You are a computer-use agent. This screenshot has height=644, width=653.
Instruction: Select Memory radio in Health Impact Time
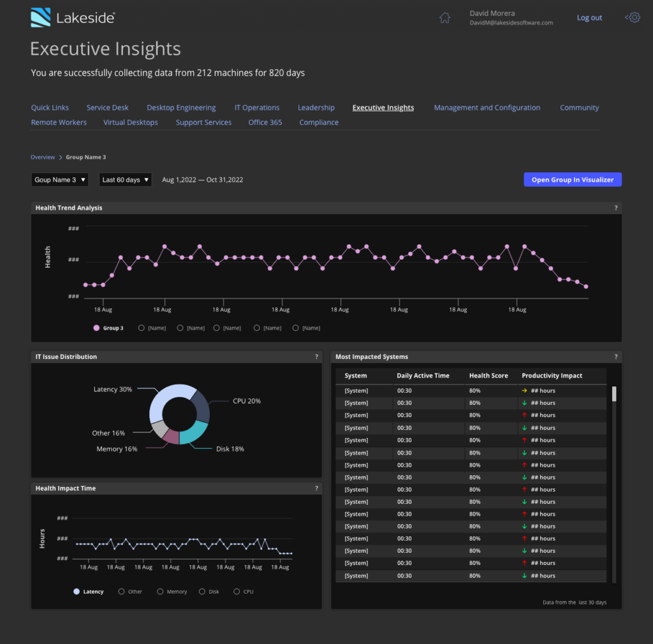point(160,592)
